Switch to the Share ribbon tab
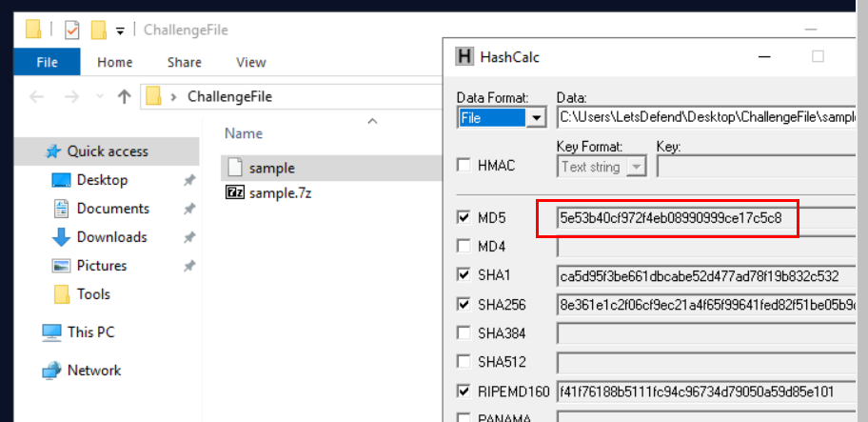This screenshot has height=422, width=868. (x=184, y=62)
